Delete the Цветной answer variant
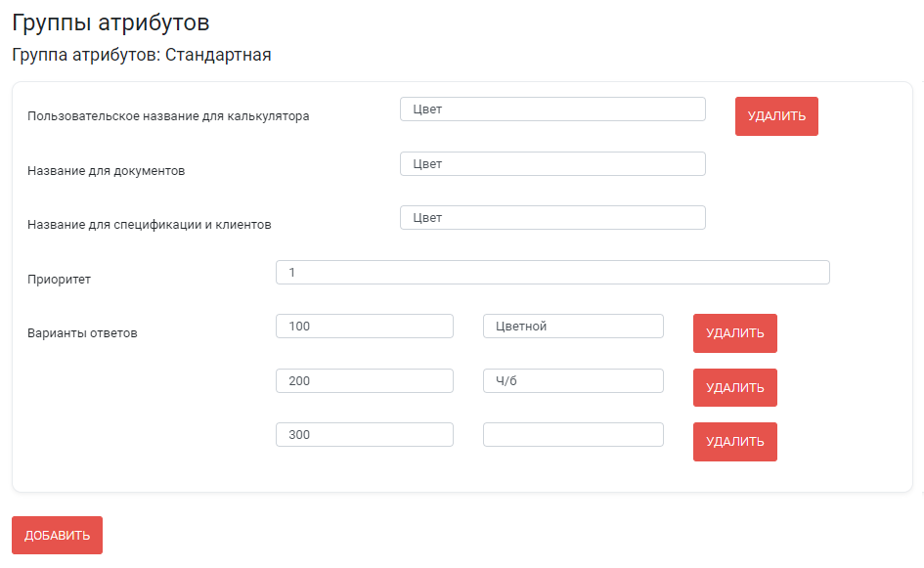 pos(735,333)
